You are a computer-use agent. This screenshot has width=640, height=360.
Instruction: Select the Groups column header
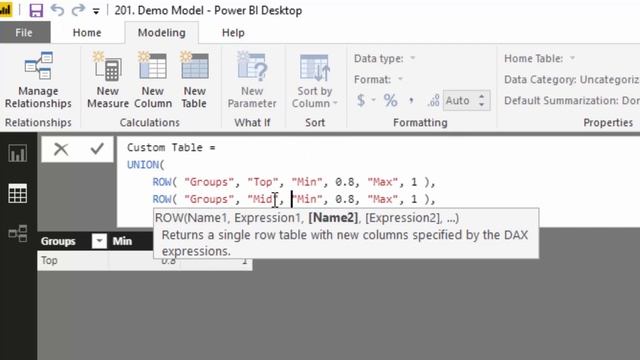pos(58,241)
